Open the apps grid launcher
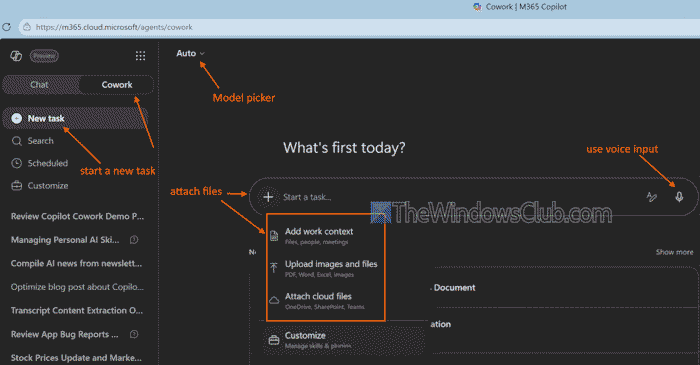700x365 pixels. pos(140,56)
